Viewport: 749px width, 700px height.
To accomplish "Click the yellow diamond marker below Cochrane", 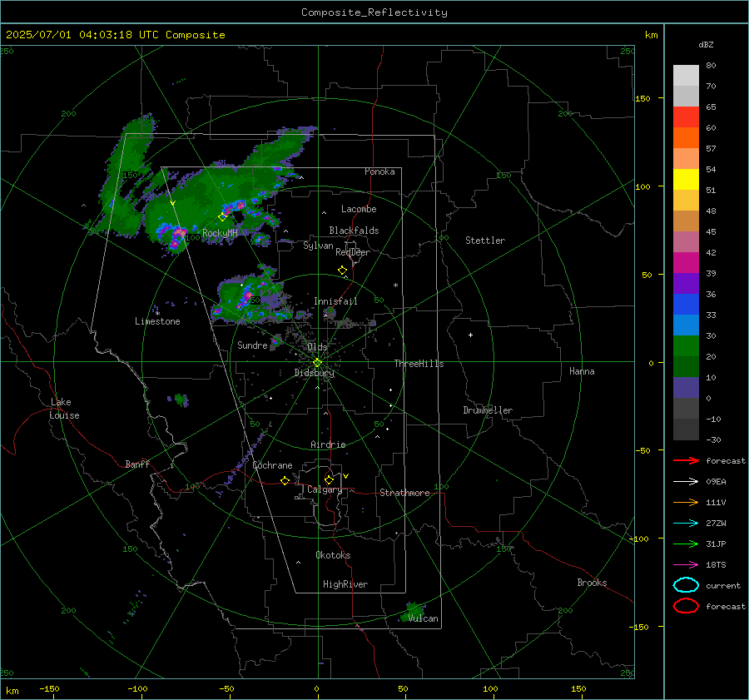I will (x=285, y=480).
